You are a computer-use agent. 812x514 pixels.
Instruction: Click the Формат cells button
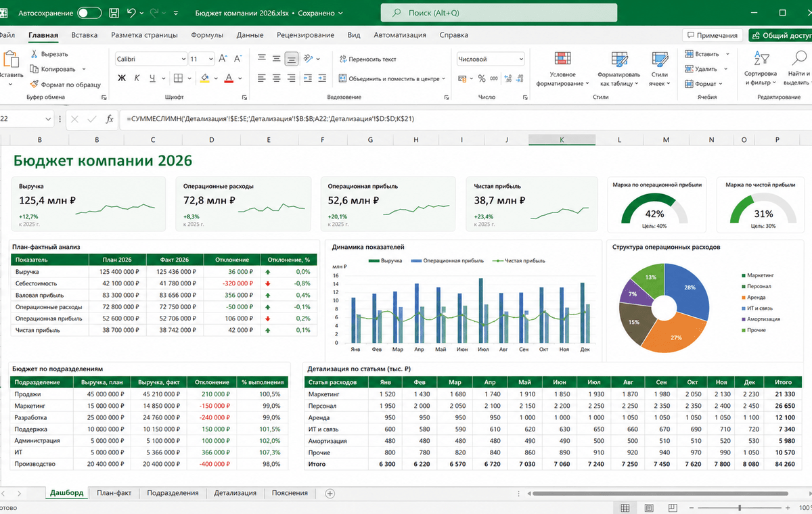(704, 84)
